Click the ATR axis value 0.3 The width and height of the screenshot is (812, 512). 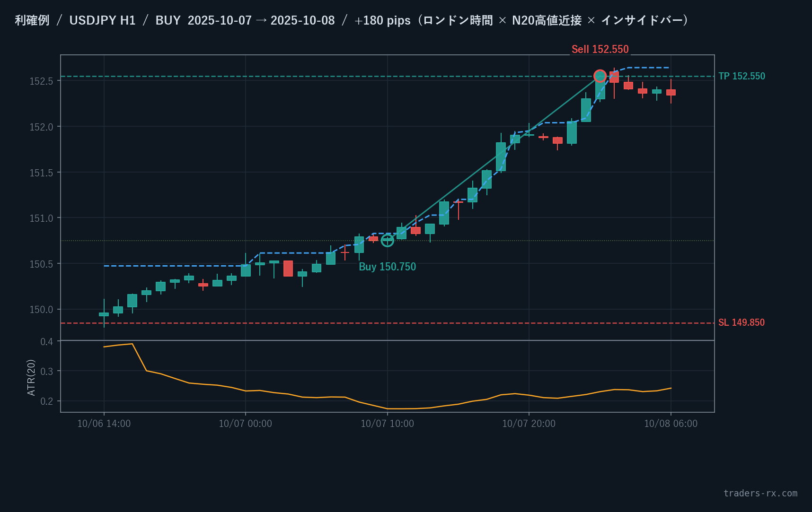[47, 372]
